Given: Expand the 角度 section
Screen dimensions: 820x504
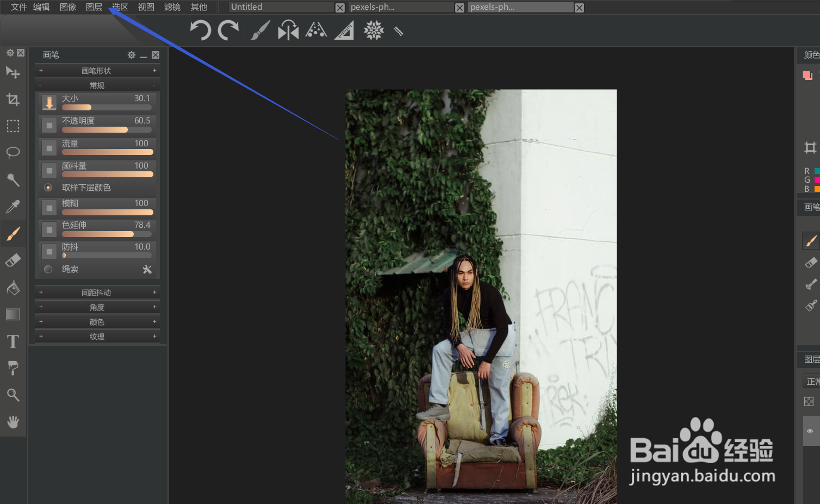Looking at the screenshot, I should coord(97,307).
